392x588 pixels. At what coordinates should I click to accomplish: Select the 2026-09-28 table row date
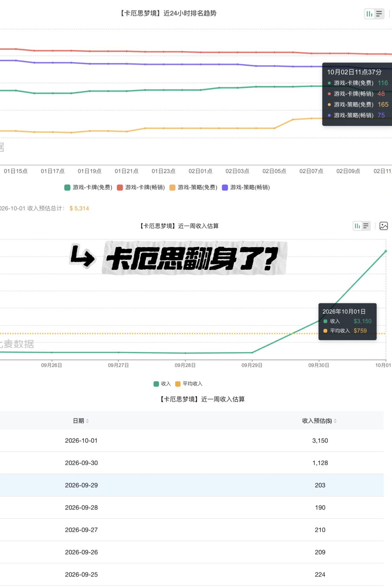81,507
